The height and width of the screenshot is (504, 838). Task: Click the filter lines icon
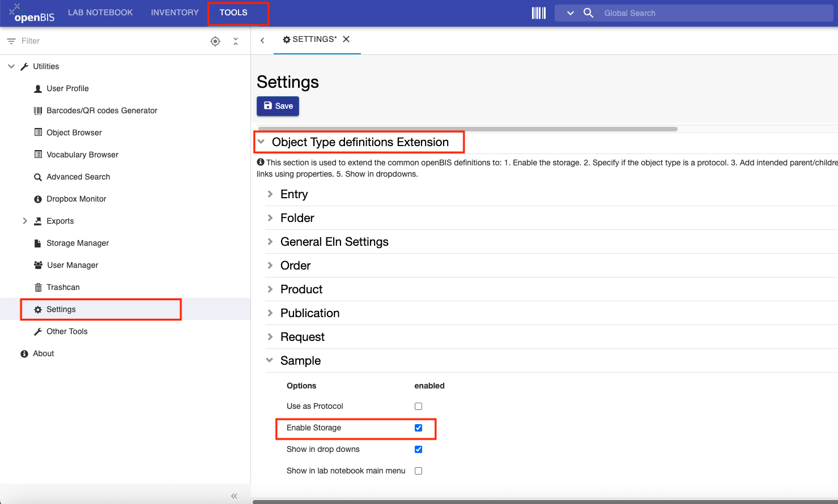(x=11, y=41)
